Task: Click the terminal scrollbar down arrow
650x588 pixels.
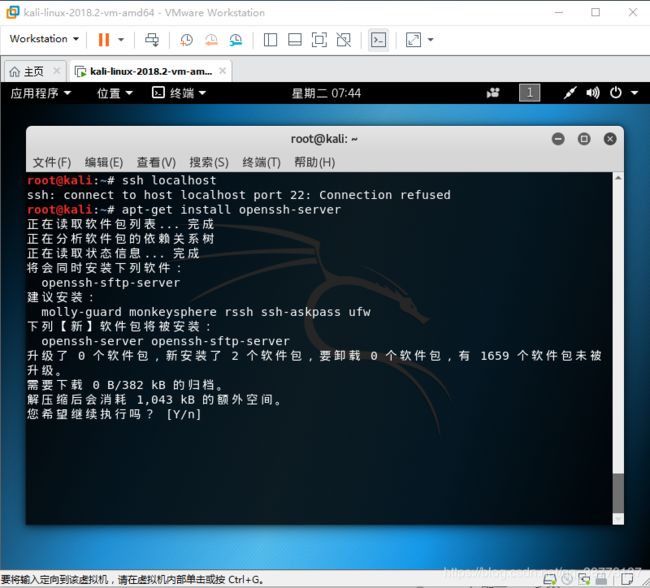Action: [618, 519]
